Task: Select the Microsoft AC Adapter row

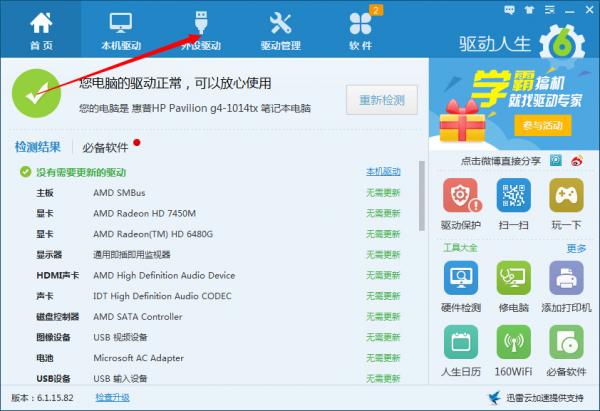Action: (218, 358)
